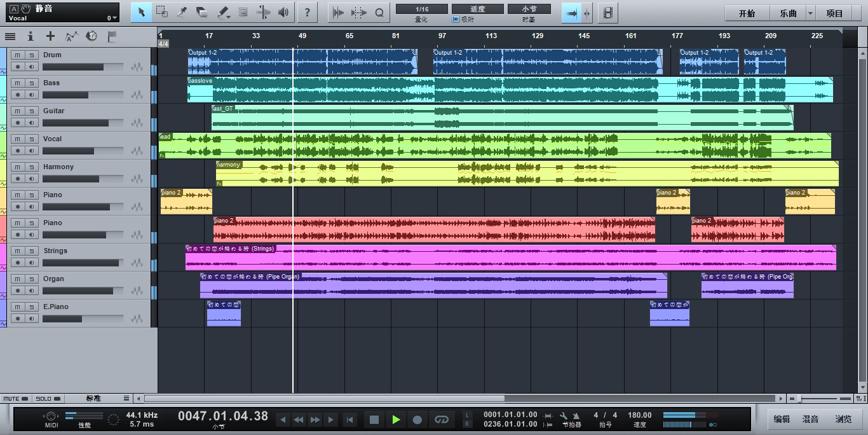Switch to the 项目 project page
Viewport: 868px width, 435px height.
(x=835, y=13)
